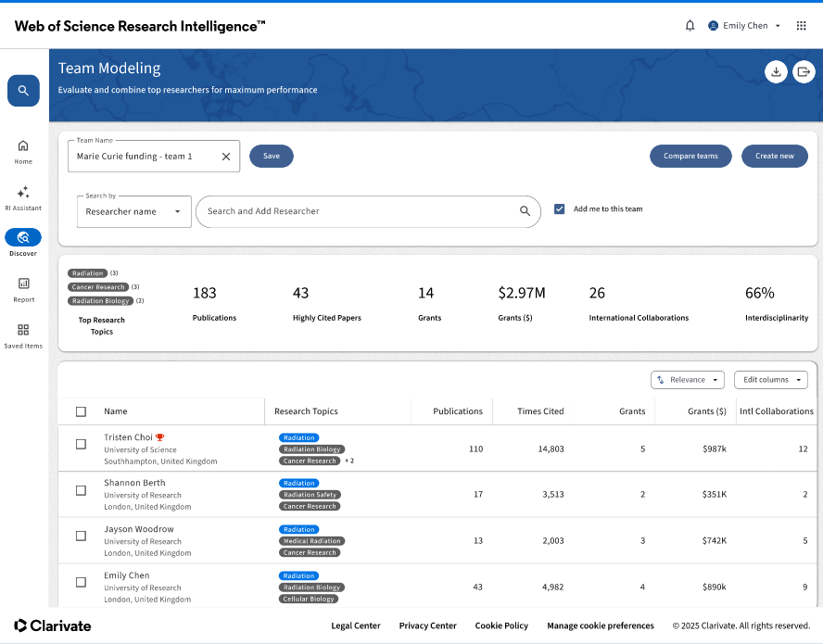Screen dimensions: 823x644
Task: Uncheck Add me to this team
Action: tap(559, 209)
